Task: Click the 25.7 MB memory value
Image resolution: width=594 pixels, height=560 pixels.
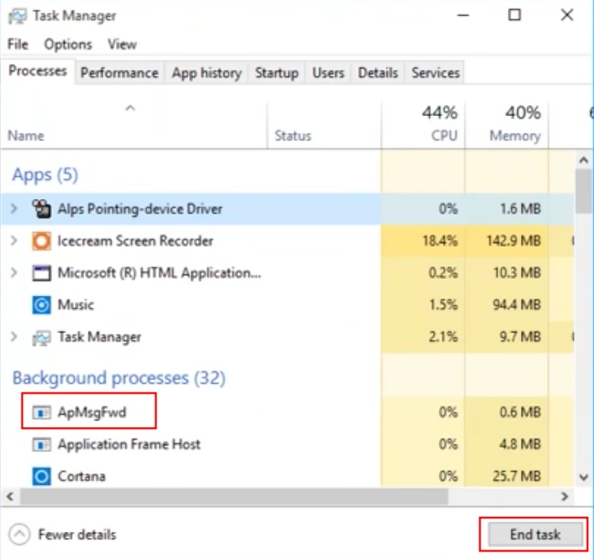Action: [517, 476]
